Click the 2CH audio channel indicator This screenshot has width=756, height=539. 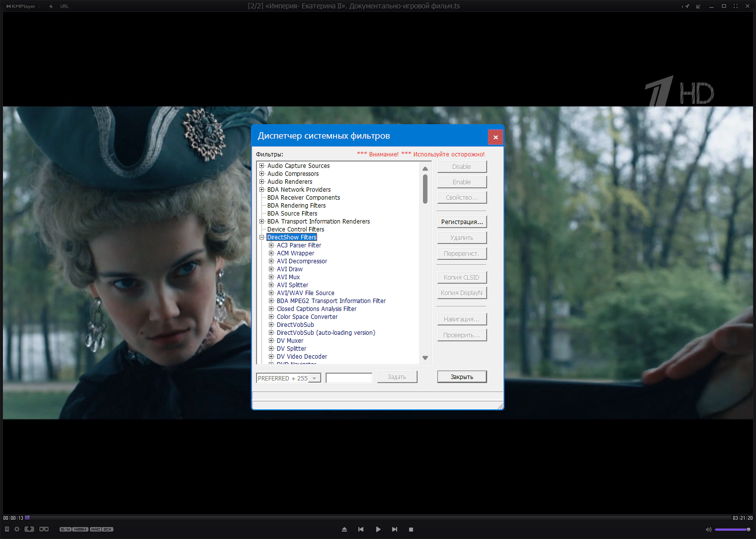[107, 530]
